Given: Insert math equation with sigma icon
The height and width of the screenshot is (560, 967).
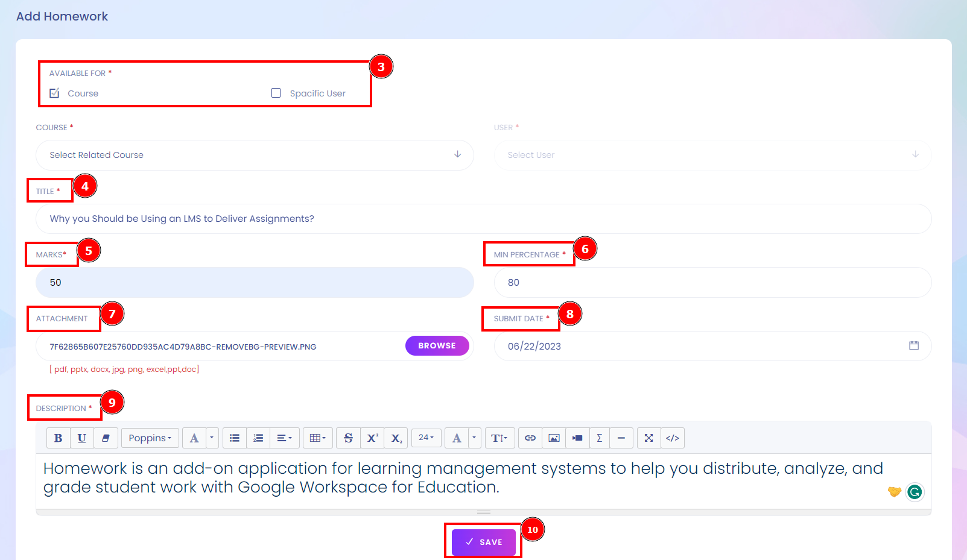Looking at the screenshot, I should click(x=600, y=438).
